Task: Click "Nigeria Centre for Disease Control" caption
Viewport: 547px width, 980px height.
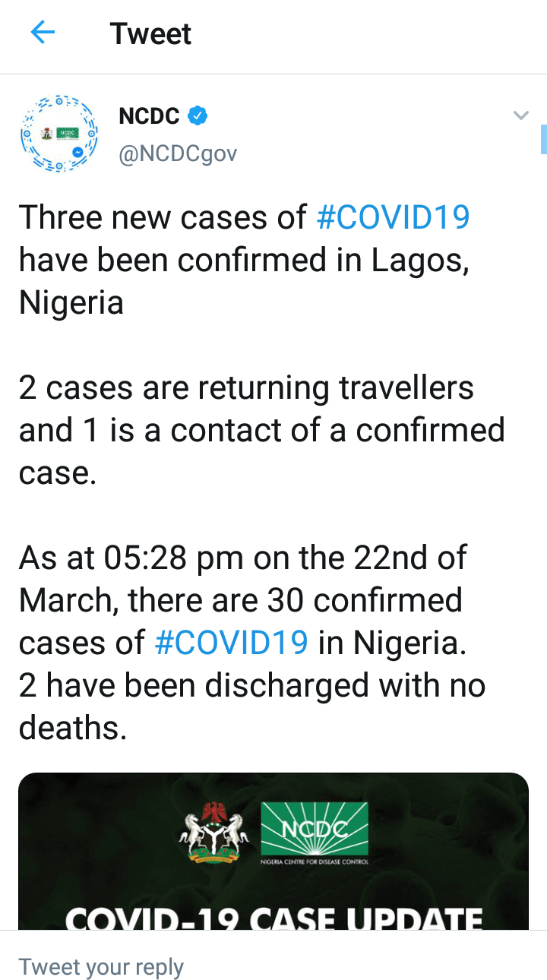Action: click(x=315, y=861)
